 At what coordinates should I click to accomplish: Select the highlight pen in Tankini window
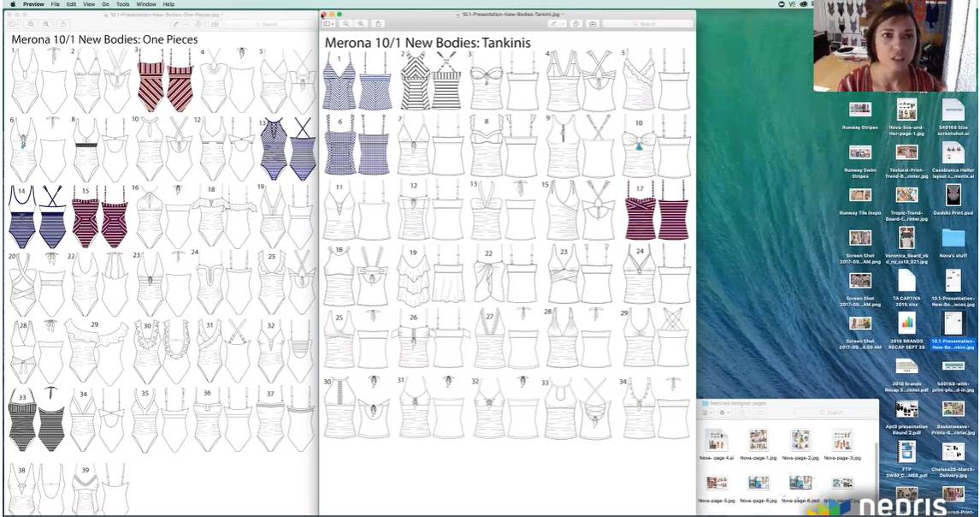(x=553, y=24)
